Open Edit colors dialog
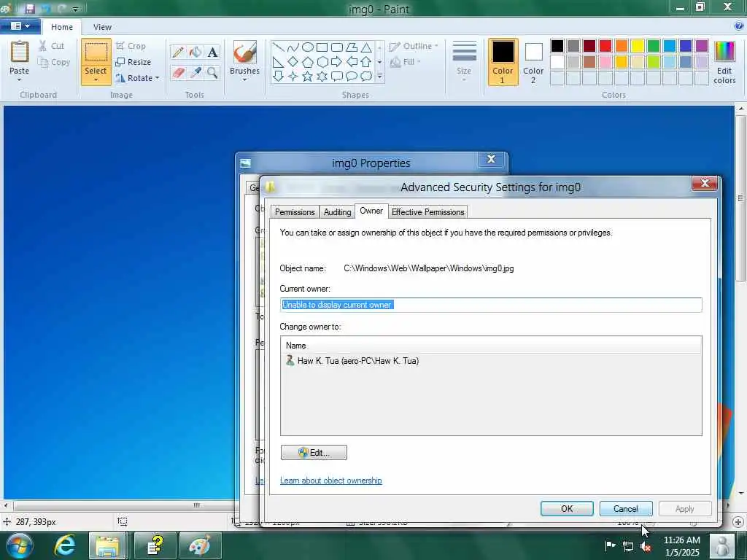747x560 pixels. [x=724, y=63]
